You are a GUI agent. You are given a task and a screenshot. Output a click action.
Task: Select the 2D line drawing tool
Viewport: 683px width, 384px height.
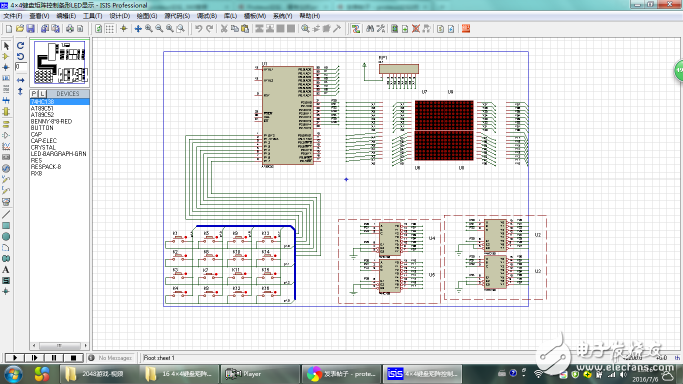6,215
